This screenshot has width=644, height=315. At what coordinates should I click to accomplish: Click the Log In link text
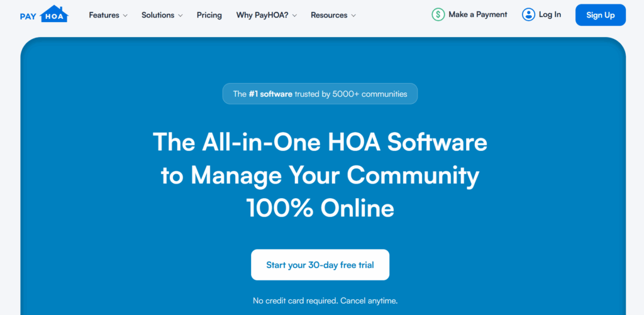(550, 14)
